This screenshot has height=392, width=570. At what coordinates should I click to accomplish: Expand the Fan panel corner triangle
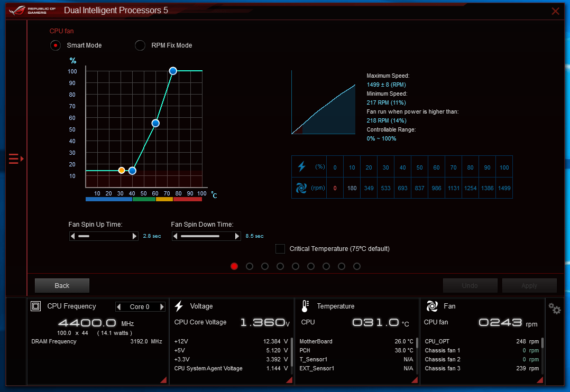(x=540, y=380)
